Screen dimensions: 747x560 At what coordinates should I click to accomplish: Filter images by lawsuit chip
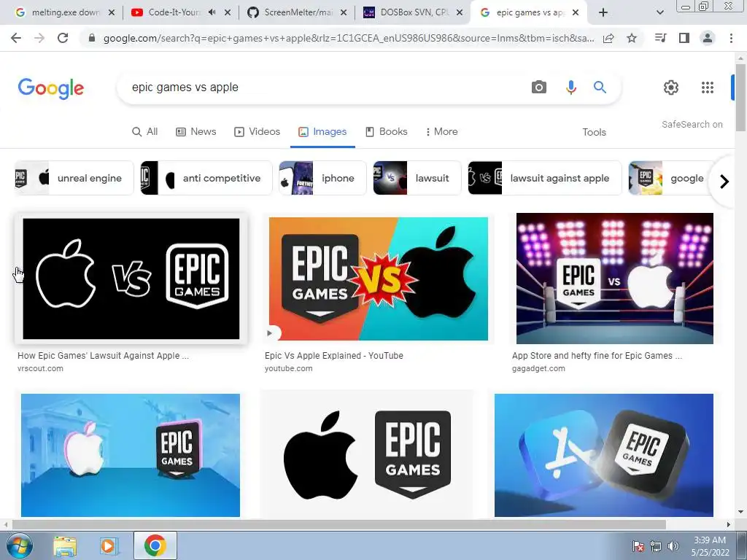pyautogui.click(x=417, y=178)
